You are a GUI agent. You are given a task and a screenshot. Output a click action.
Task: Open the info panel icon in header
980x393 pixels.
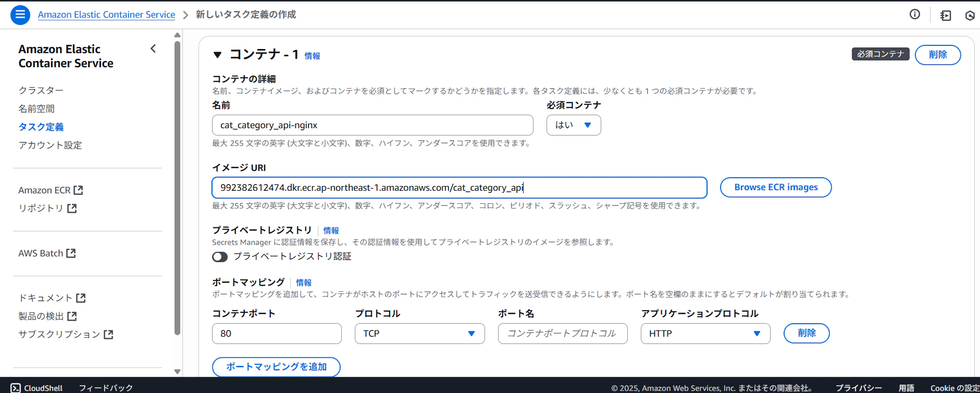point(915,15)
